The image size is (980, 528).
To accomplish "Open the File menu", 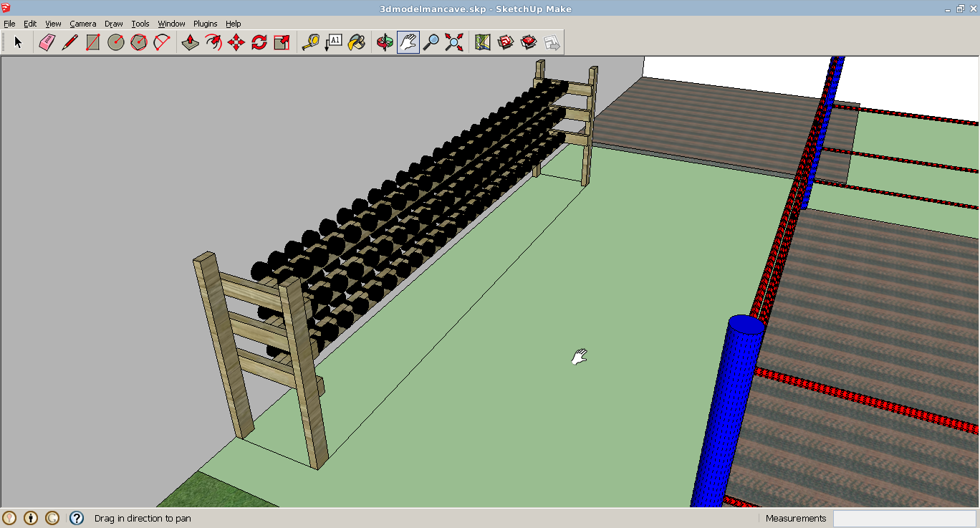I will click(9, 24).
